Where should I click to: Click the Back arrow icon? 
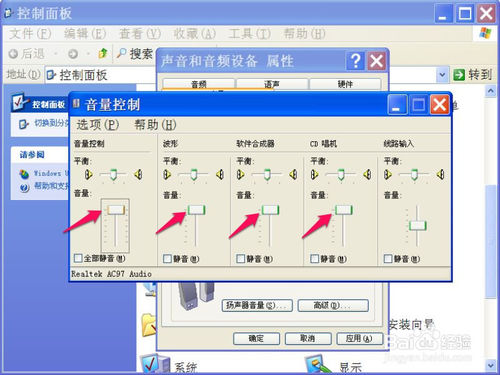pos(13,54)
